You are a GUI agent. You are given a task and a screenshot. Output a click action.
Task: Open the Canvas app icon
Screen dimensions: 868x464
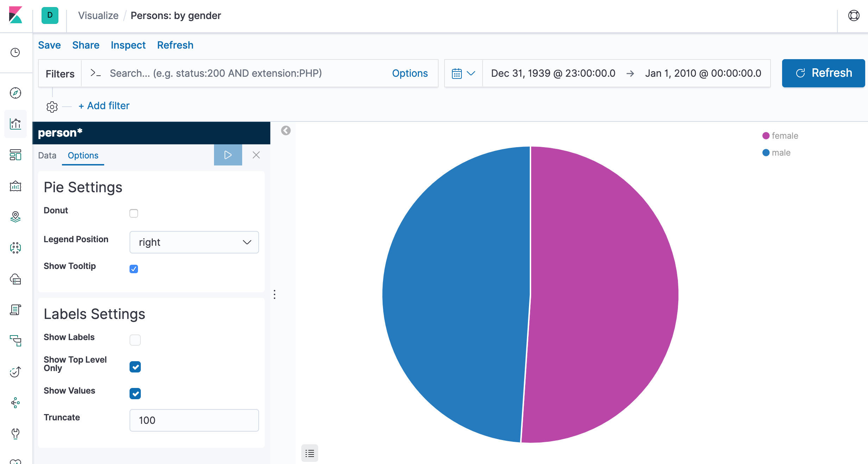click(x=15, y=186)
